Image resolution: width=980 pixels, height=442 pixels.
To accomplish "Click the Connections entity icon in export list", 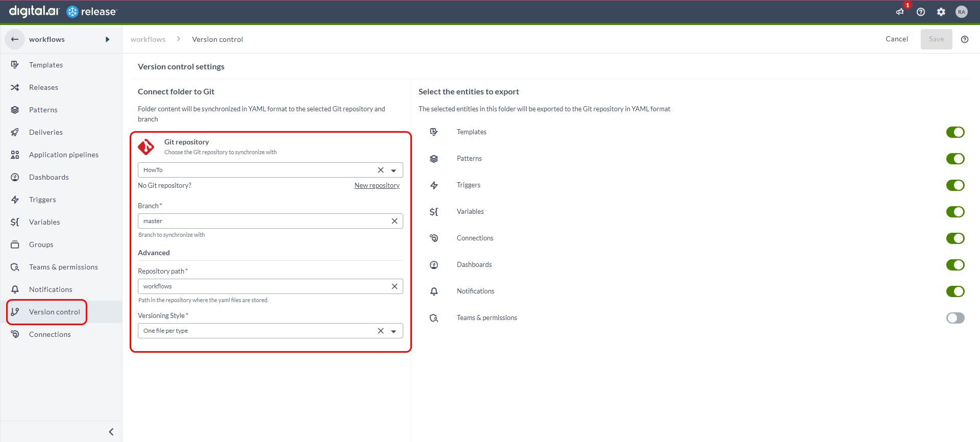I will pos(434,238).
